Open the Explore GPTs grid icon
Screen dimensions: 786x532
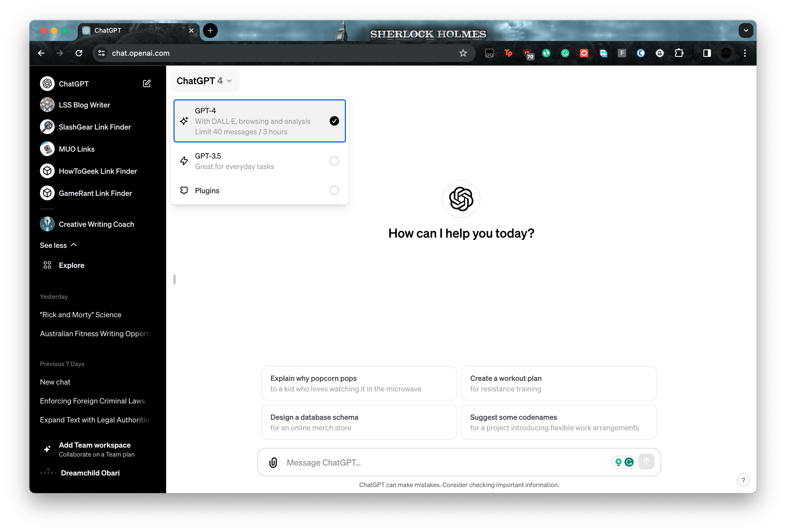[x=47, y=265]
